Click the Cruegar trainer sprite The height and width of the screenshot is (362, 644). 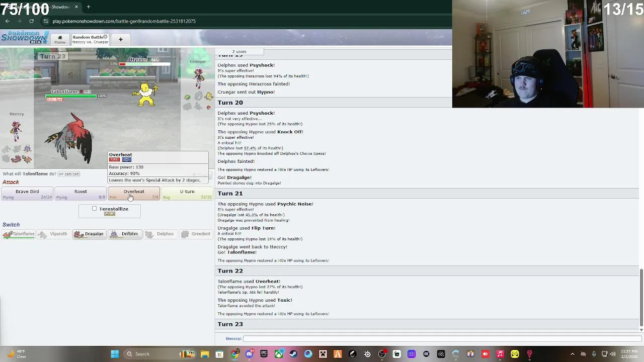(199, 78)
